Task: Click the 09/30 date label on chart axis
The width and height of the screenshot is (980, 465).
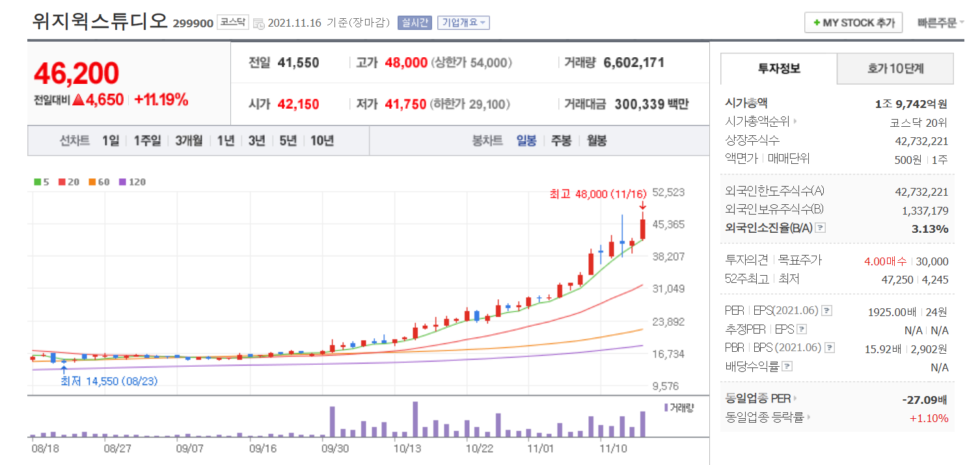Action: pyautogui.click(x=334, y=449)
